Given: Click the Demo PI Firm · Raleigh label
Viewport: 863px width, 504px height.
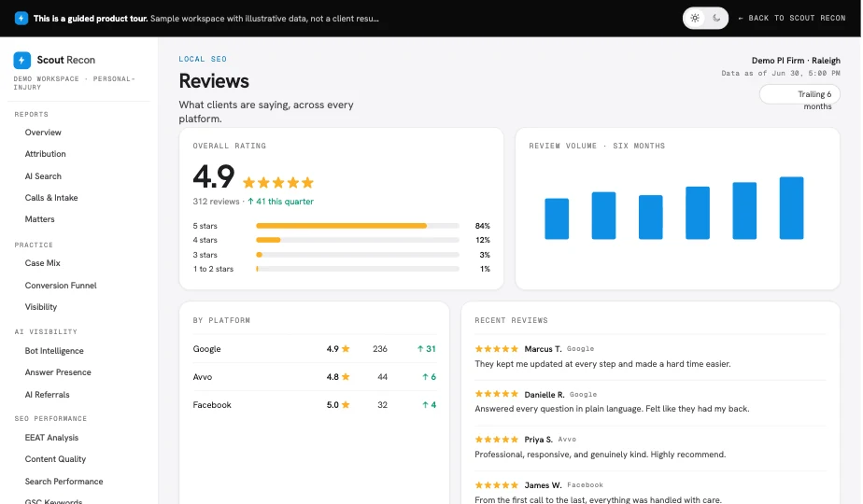Looking at the screenshot, I should tap(796, 61).
